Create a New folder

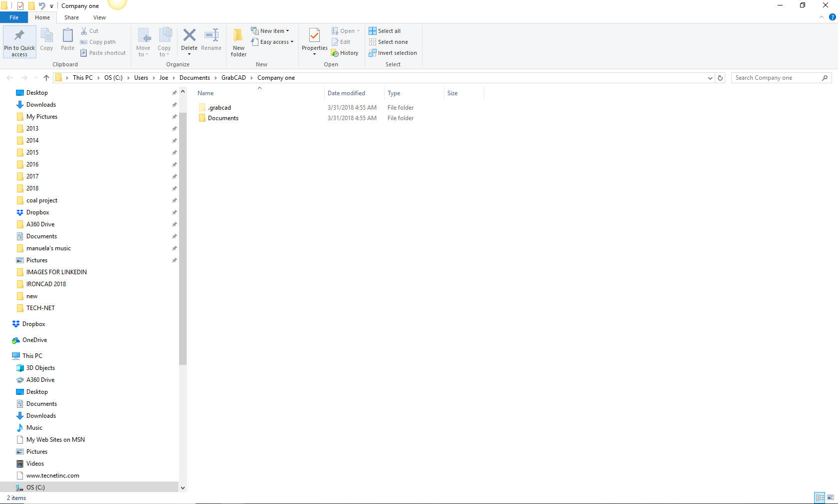(238, 42)
